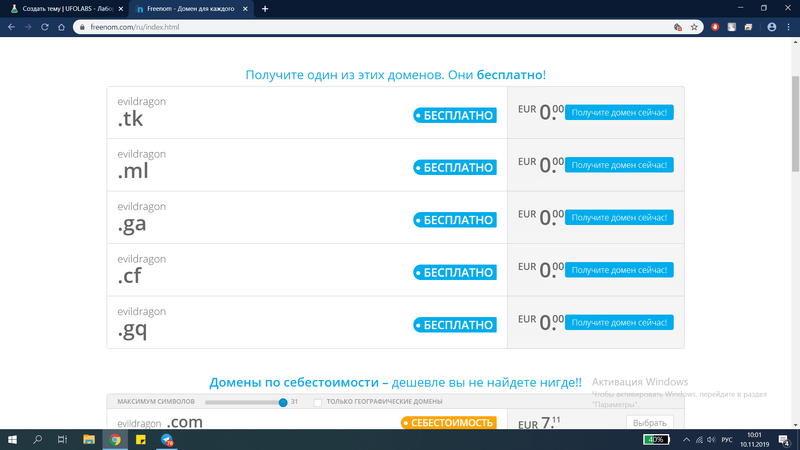Bookmark this page with star icon
Screen dimensions: 800x450
[694, 27]
